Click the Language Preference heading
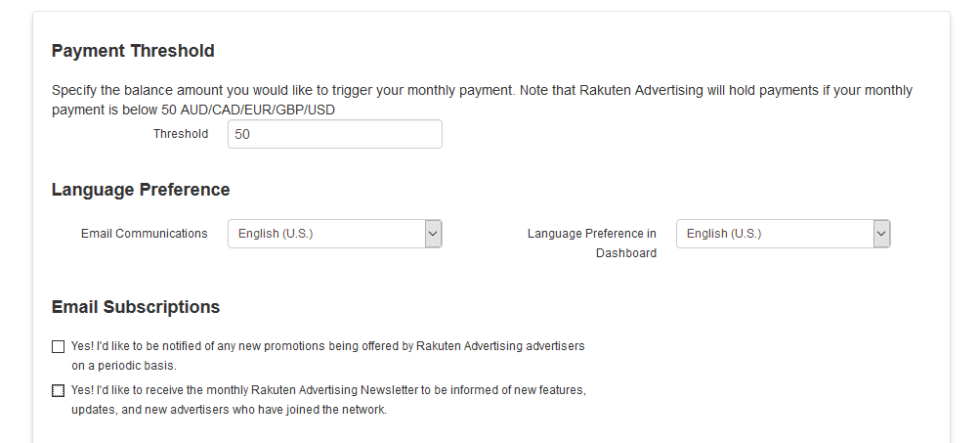 click(141, 190)
